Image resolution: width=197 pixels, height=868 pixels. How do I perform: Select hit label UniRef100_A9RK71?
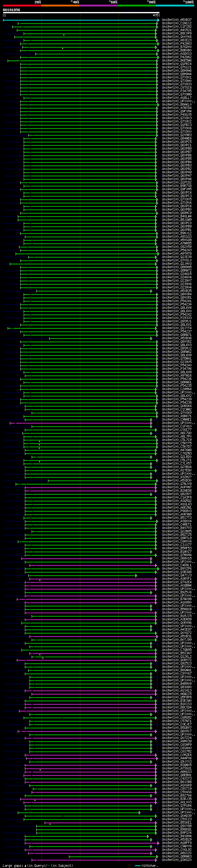click(177, 416)
